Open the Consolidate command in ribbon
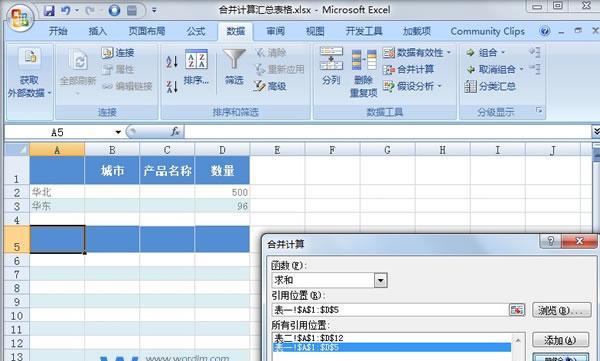This screenshot has height=361, width=600. [x=408, y=69]
